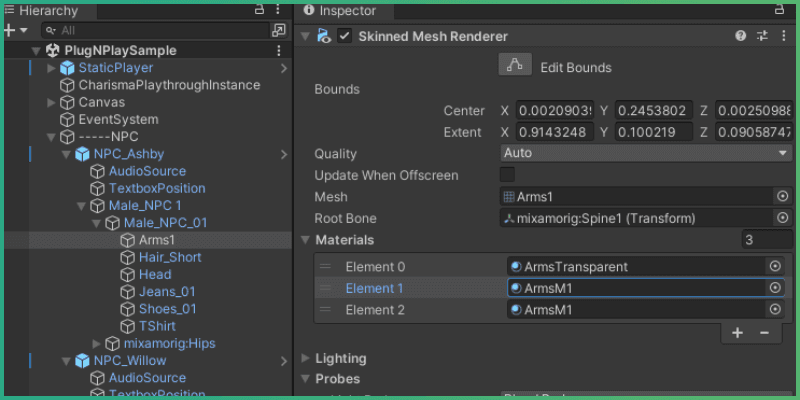Open the Skinned Mesh Renderer options menu

point(781,36)
